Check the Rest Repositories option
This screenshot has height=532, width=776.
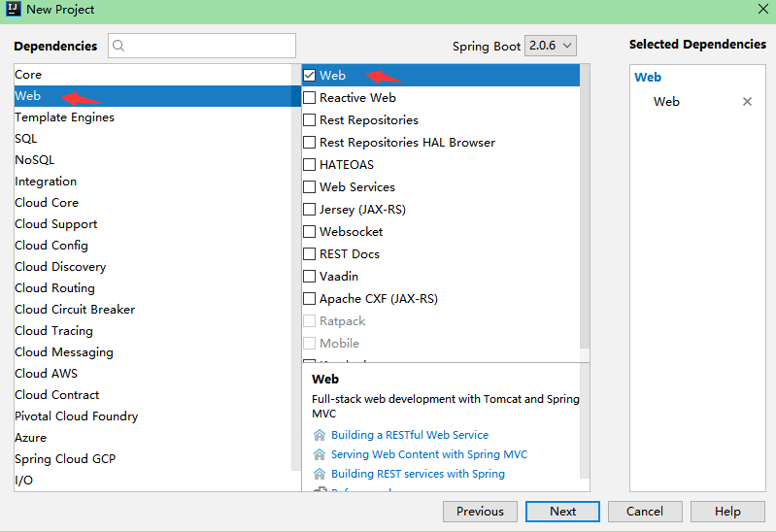click(x=309, y=119)
